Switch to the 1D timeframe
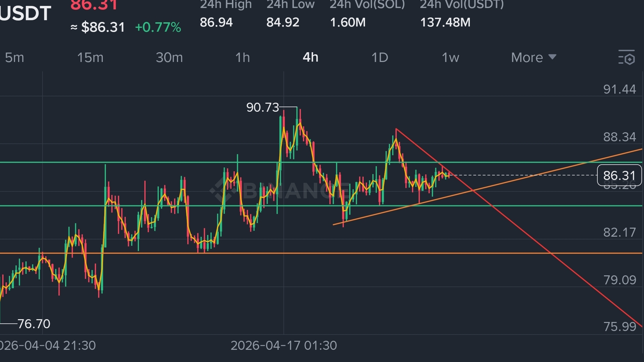This screenshot has height=362, width=644. tap(380, 57)
